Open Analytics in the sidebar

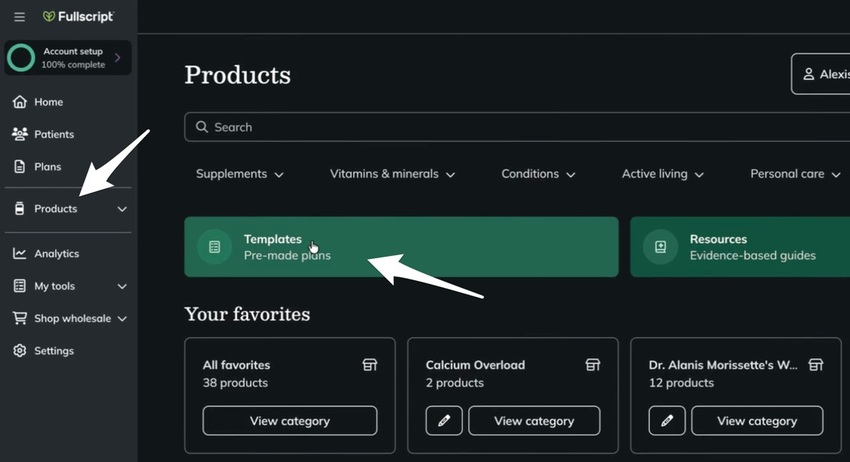tap(56, 254)
